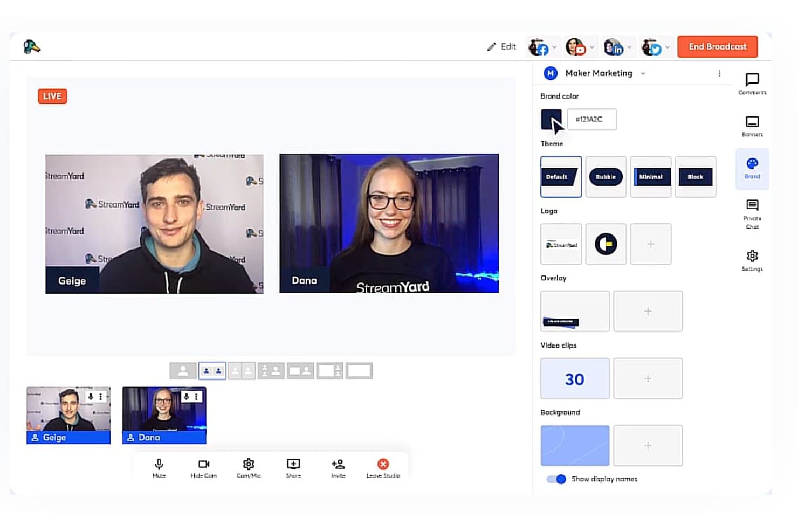Select the screen with person layout
This screenshot has height=532, width=798.
[300, 371]
